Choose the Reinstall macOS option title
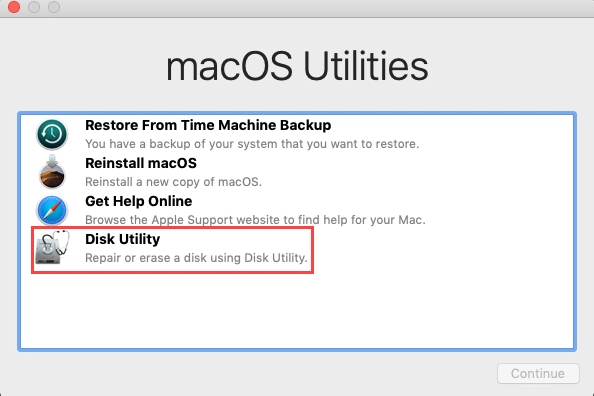Image resolution: width=594 pixels, height=396 pixels. (x=141, y=163)
